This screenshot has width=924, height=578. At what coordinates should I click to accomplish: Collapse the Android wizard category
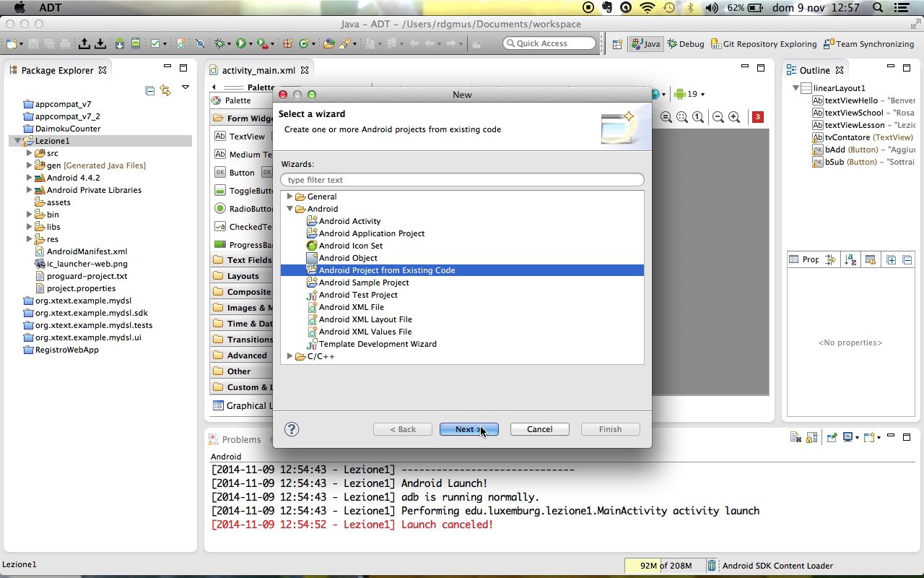pos(289,209)
